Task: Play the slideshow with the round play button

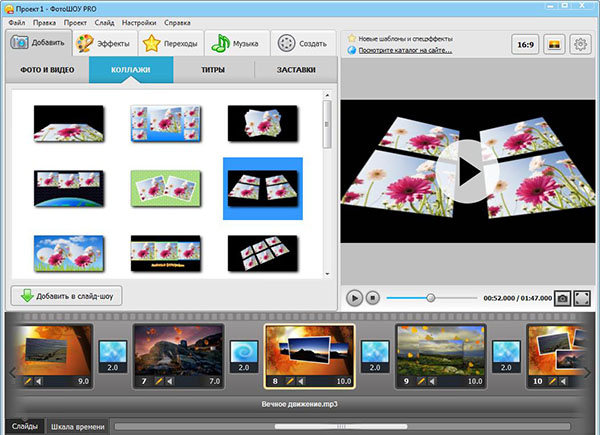Action: 354,298
